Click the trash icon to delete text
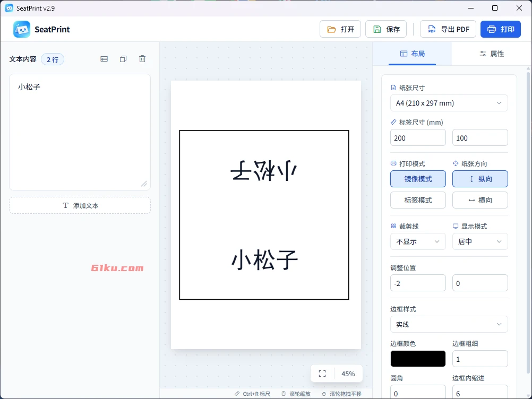The image size is (532, 399). pos(142,59)
